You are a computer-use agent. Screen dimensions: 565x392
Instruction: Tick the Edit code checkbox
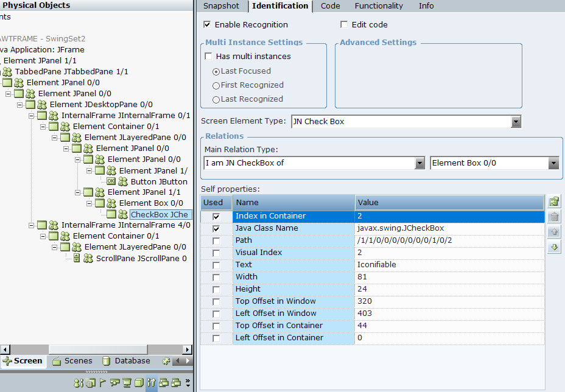(344, 25)
